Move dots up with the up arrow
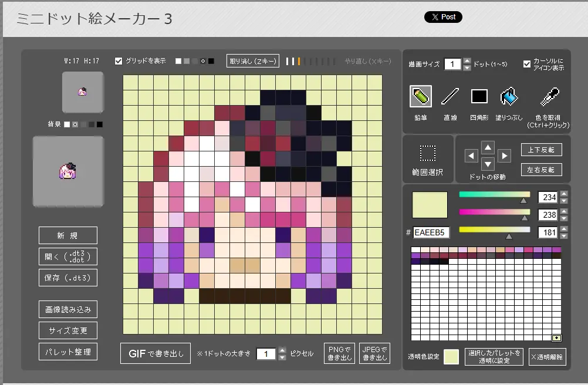This screenshot has height=385, width=588. 488,147
